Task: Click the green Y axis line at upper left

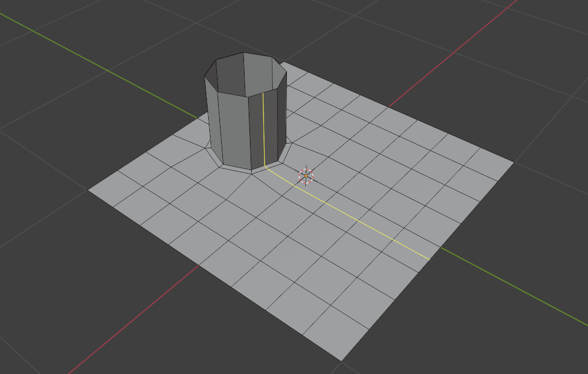Action: 98,65
